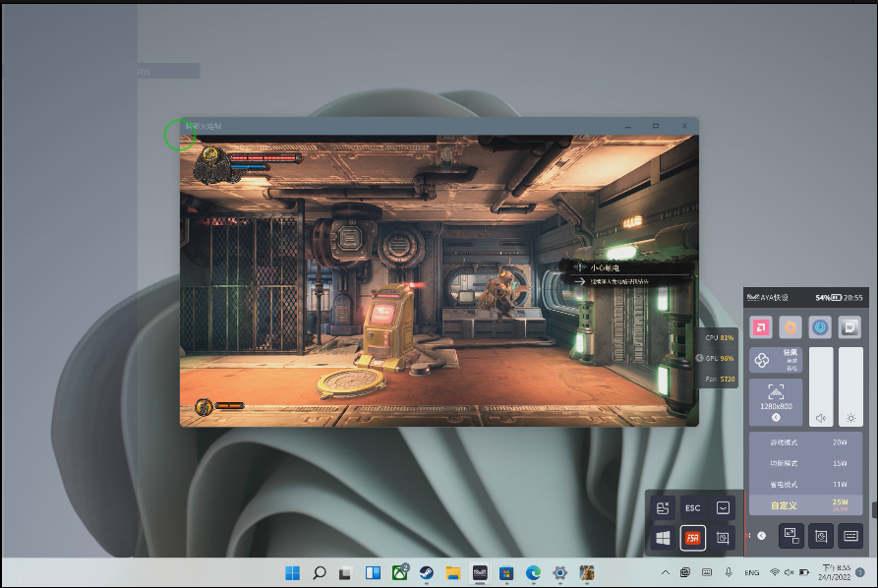Open Settings from the taskbar
This screenshot has width=878, height=588.
[560, 573]
